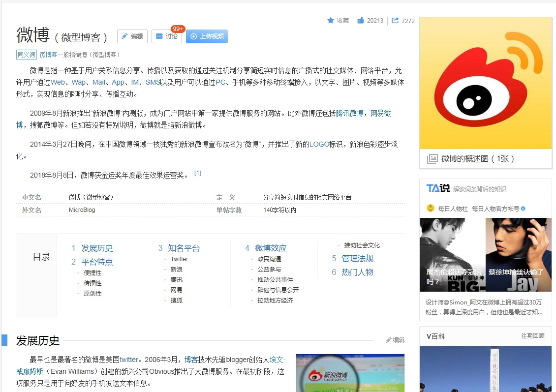Open the SMS hyperlink

point(153,83)
